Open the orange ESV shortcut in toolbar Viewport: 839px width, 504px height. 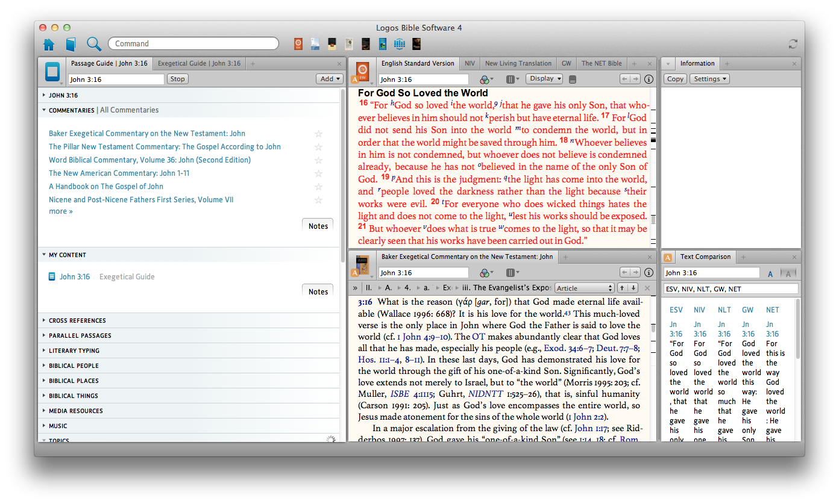coord(298,43)
